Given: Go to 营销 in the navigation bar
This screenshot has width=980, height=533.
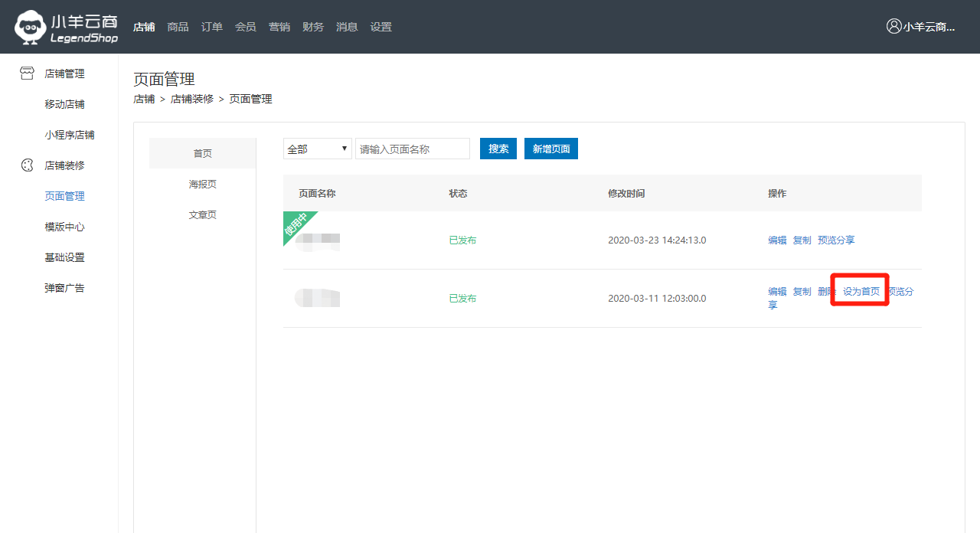Looking at the screenshot, I should pos(279,27).
